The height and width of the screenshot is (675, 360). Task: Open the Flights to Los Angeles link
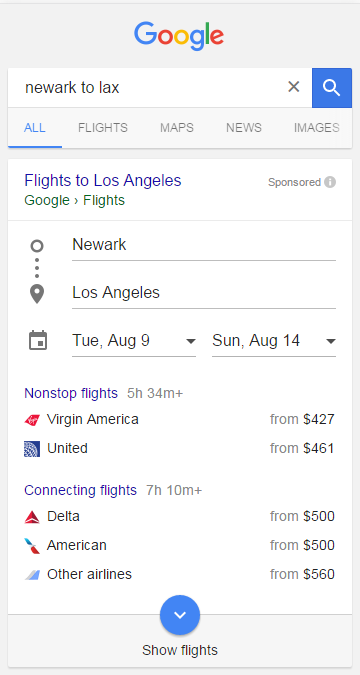click(x=103, y=180)
